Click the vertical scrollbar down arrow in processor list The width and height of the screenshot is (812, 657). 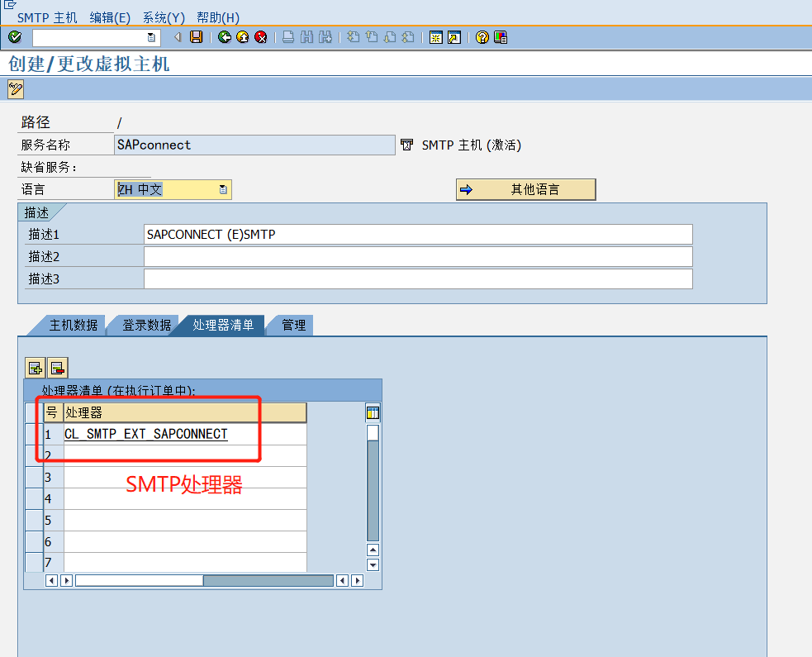373,565
